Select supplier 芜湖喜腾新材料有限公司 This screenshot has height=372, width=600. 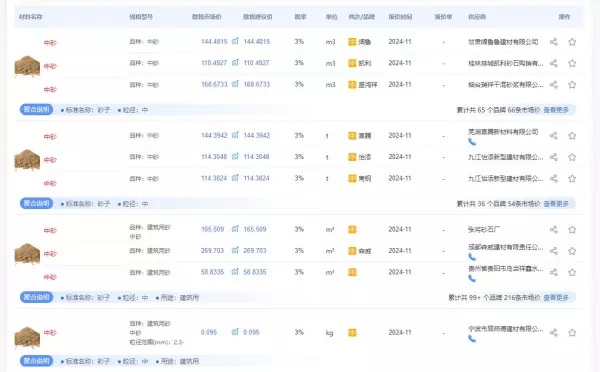[503, 132]
